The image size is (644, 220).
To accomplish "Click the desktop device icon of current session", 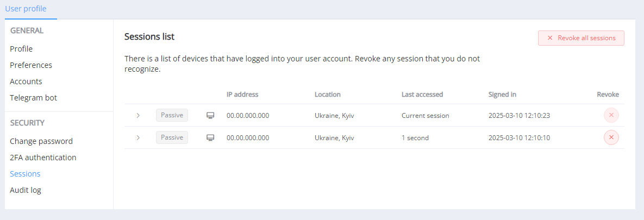I will 210,116.
